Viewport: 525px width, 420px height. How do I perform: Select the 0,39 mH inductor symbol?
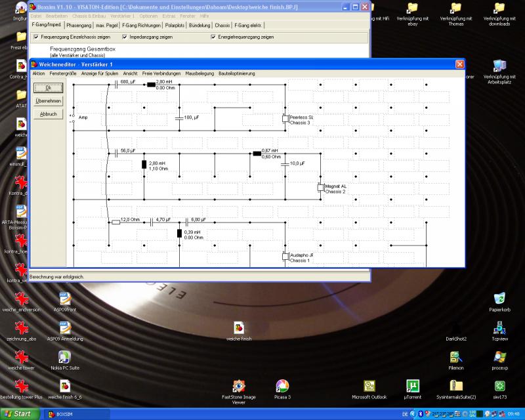179,234
